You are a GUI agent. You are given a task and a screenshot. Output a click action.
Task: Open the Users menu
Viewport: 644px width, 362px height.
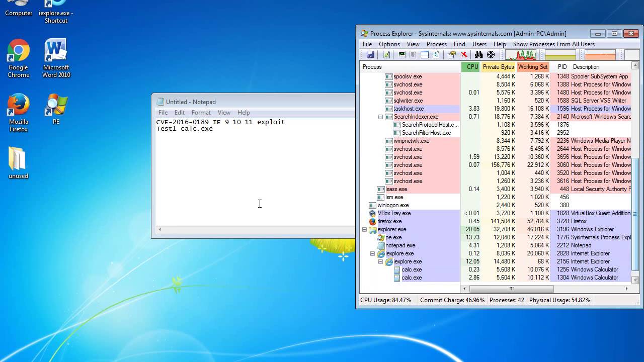coord(479,44)
